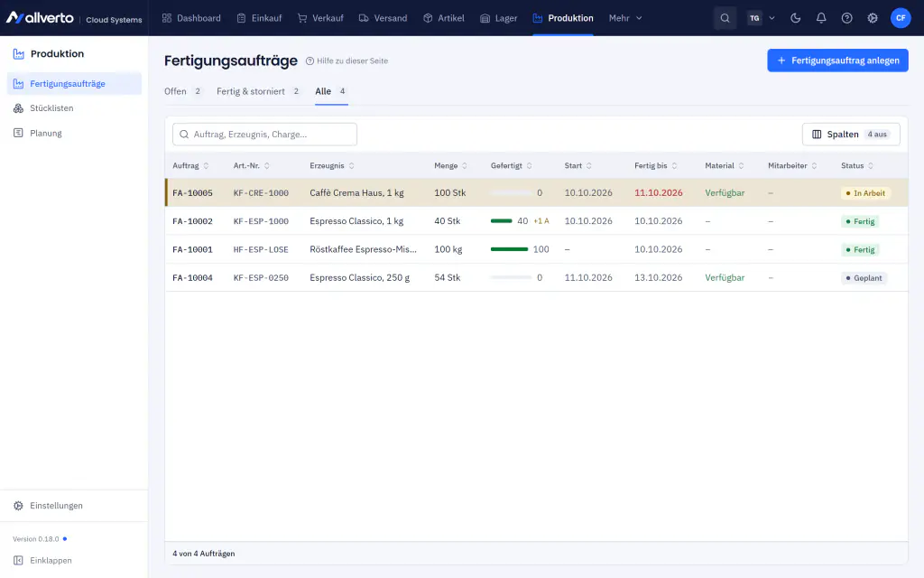Open the Einkauf menu
The image size is (924, 578).
tap(259, 18)
